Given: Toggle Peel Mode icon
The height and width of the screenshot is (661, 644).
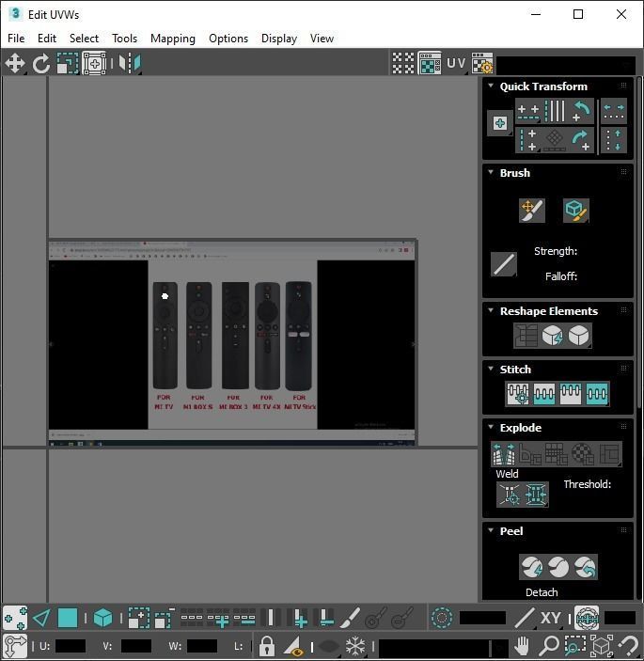Looking at the screenshot, I should pyautogui.click(x=558, y=567).
